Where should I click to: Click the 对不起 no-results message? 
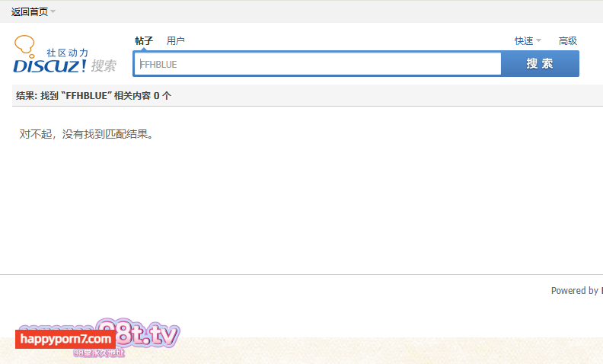click(87, 134)
